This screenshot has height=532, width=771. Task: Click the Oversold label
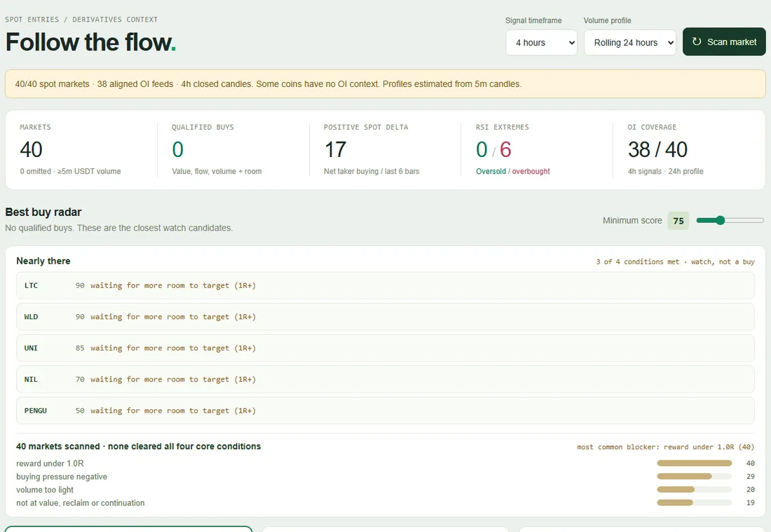(x=491, y=171)
